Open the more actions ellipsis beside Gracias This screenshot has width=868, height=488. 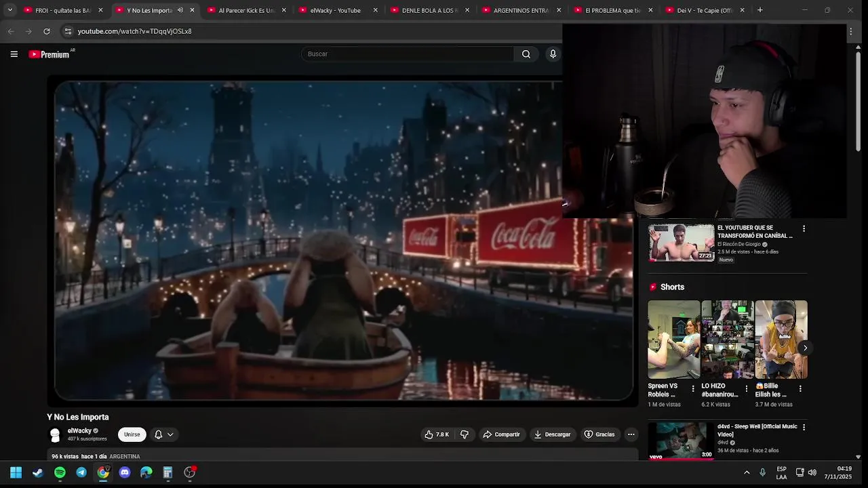pyautogui.click(x=631, y=434)
